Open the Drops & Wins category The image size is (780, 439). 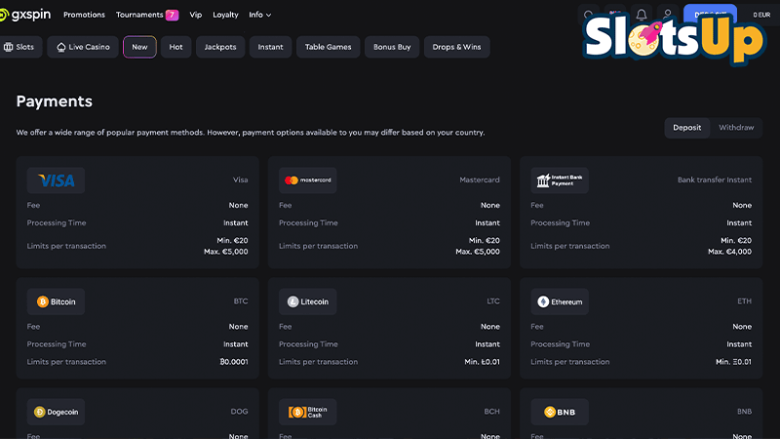pyautogui.click(x=456, y=47)
